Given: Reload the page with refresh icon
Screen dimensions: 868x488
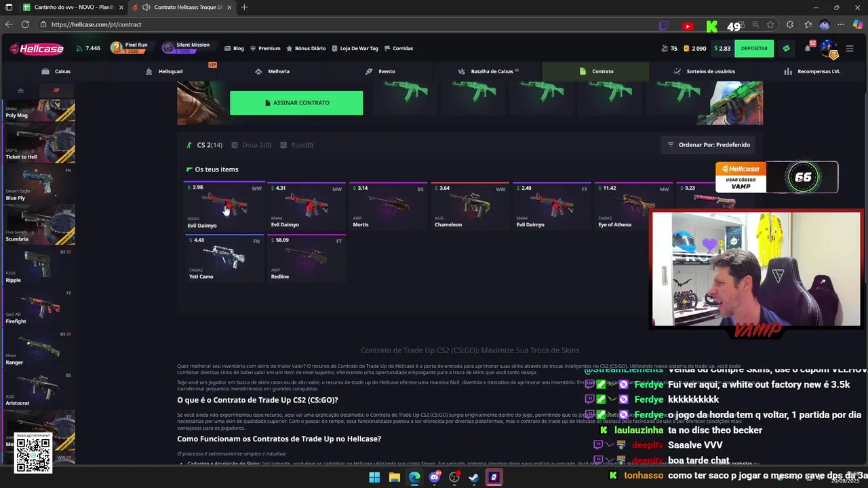Looking at the screenshot, I should click(x=25, y=24).
